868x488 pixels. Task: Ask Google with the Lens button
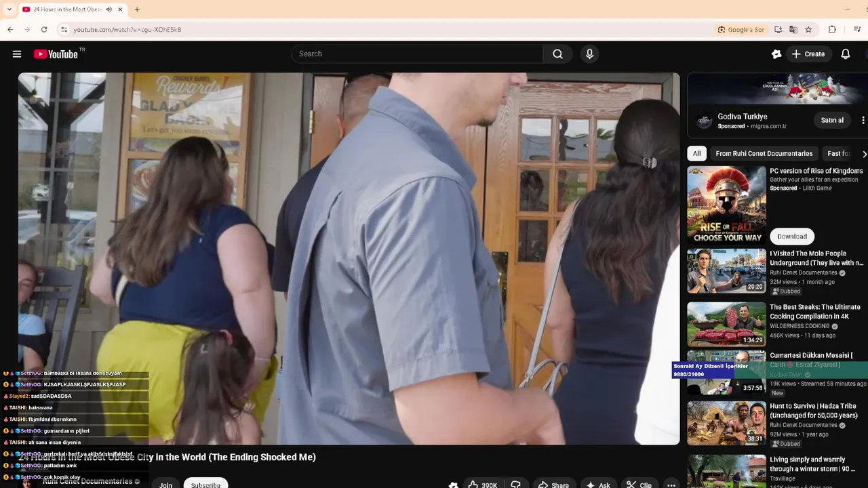(741, 29)
